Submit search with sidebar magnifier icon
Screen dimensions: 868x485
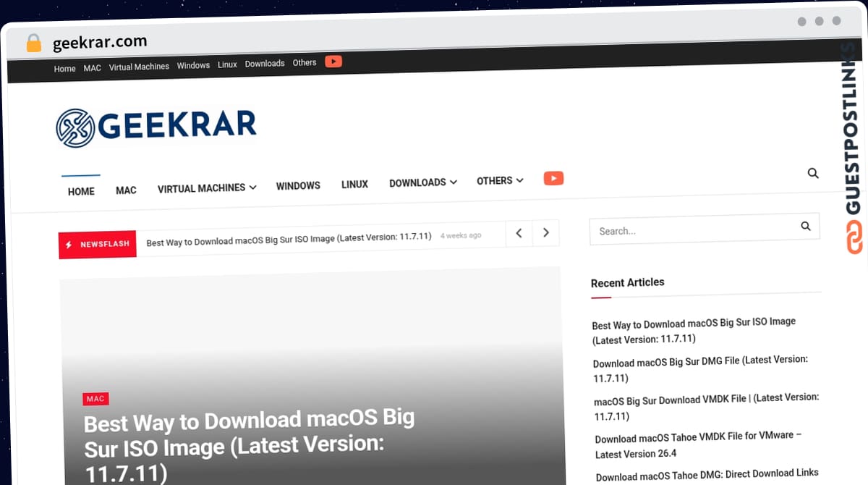coord(806,227)
